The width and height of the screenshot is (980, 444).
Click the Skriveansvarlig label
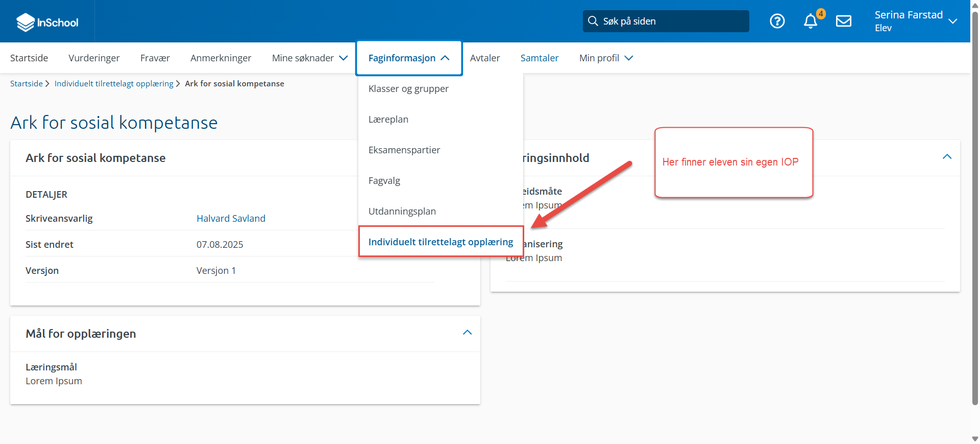pyautogui.click(x=59, y=218)
